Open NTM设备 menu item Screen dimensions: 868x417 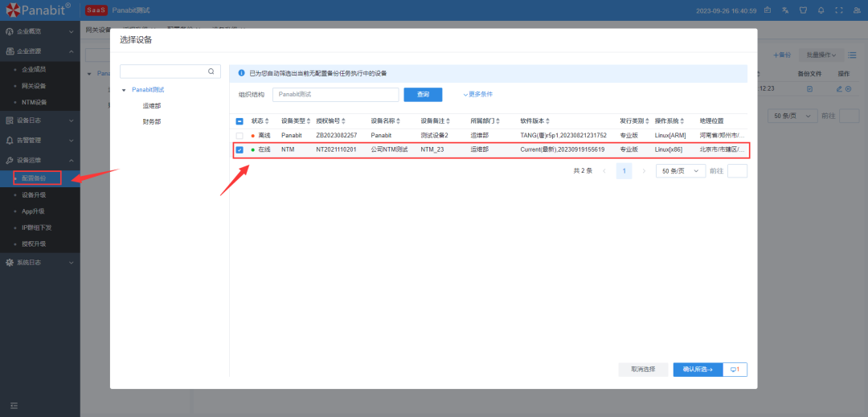35,102
